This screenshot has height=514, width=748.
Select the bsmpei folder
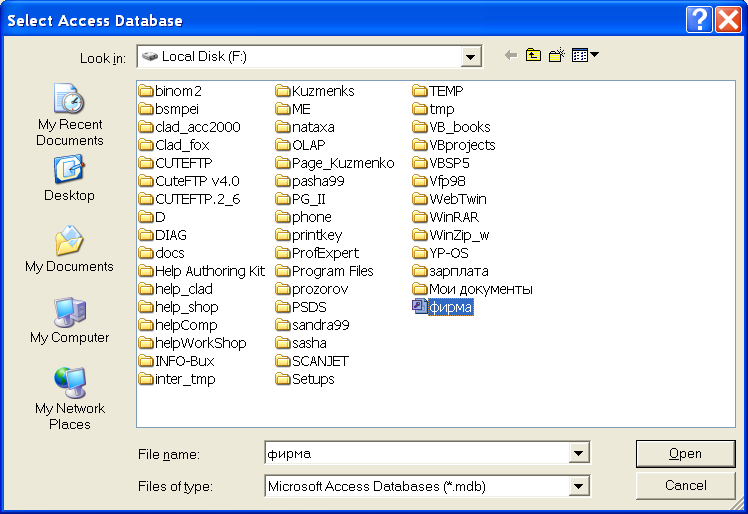pyautogui.click(x=168, y=109)
